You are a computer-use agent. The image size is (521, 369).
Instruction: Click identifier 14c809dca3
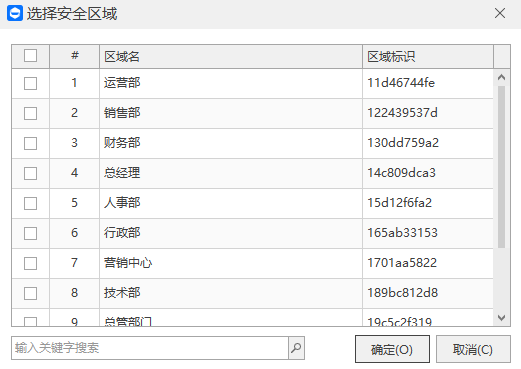(401, 173)
